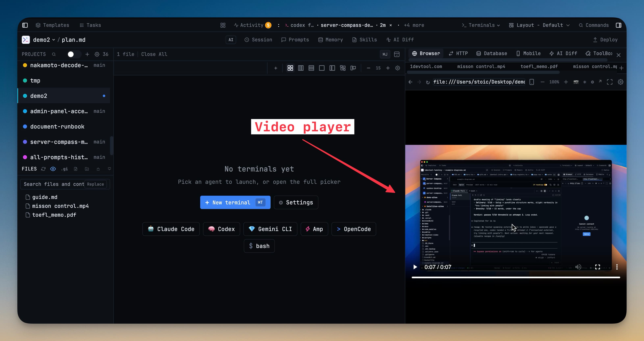The height and width of the screenshot is (341, 644).
Task: Play the video in the player
Action: (415, 267)
